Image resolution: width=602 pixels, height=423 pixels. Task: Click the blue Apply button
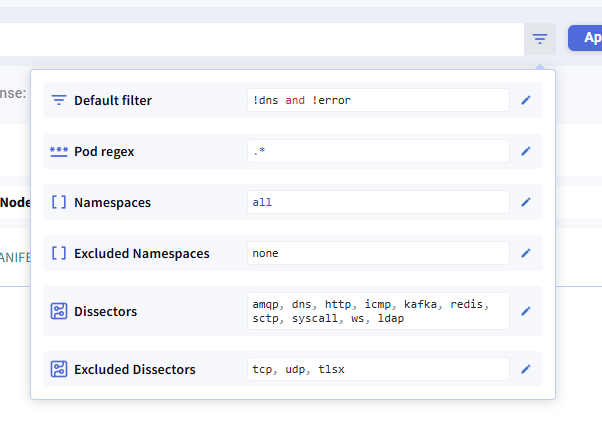point(585,38)
